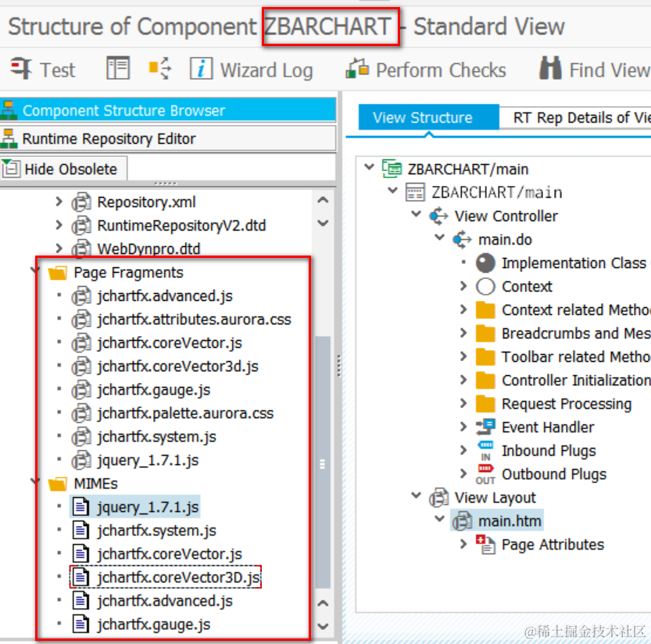Click the Test toolbar button
The image size is (651, 644).
click(x=43, y=69)
